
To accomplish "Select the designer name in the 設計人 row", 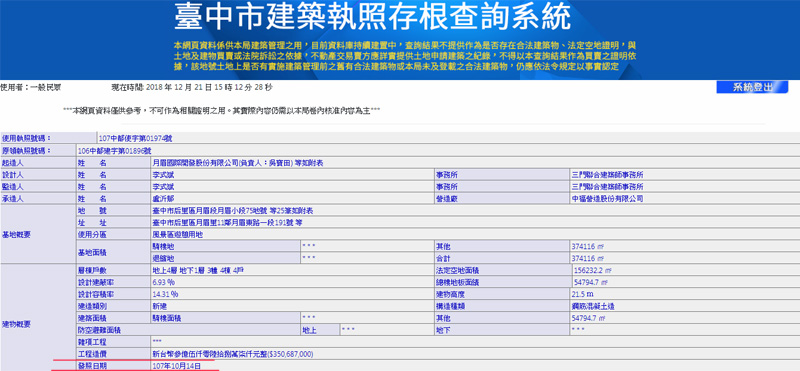I will point(163,175).
